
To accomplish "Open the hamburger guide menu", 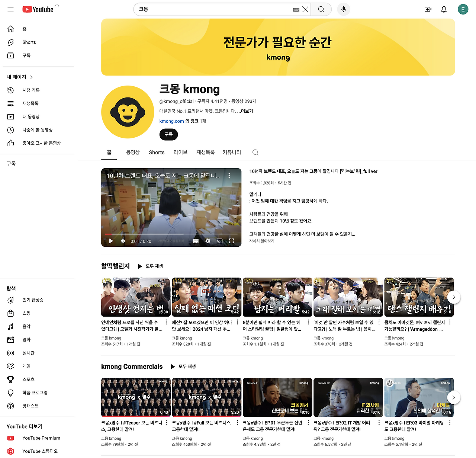I will click(x=10, y=9).
